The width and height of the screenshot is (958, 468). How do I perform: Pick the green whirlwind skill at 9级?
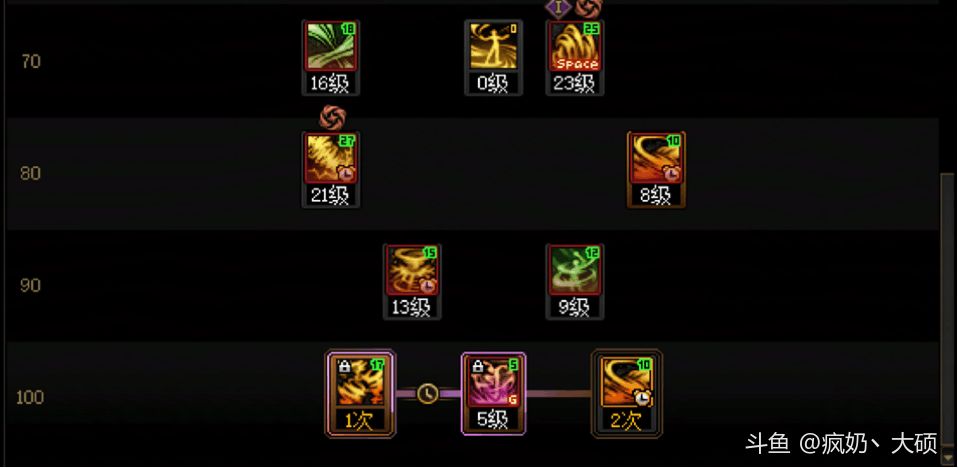(x=575, y=271)
